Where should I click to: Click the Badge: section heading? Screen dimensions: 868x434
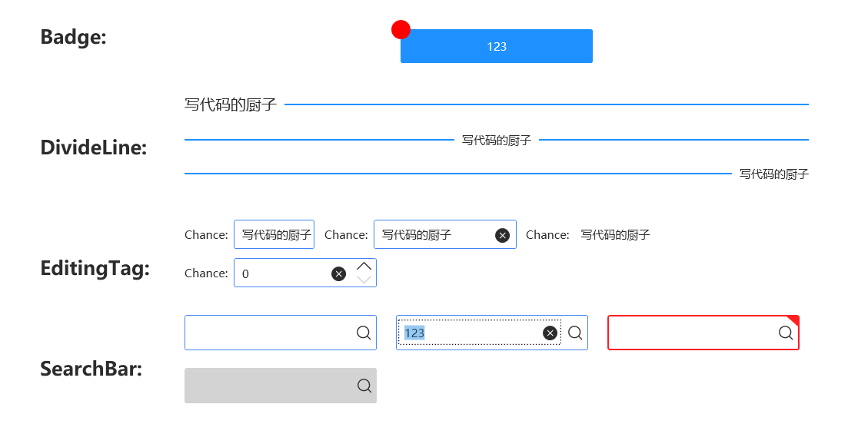click(73, 37)
